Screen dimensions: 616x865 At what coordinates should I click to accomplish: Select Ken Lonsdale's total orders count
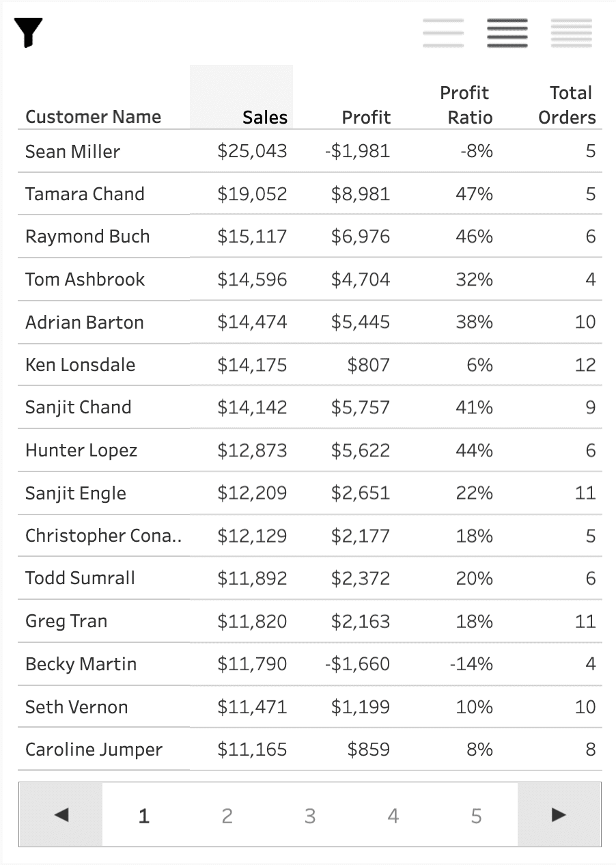click(585, 365)
